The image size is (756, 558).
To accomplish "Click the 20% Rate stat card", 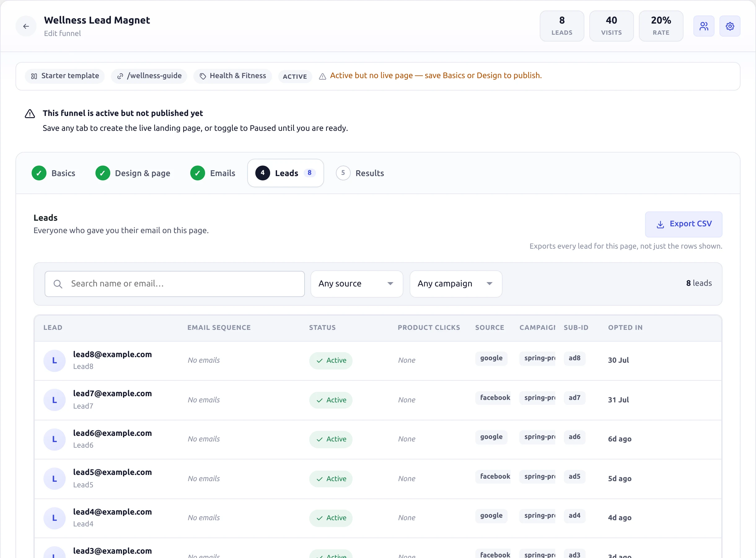I will [x=661, y=26].
